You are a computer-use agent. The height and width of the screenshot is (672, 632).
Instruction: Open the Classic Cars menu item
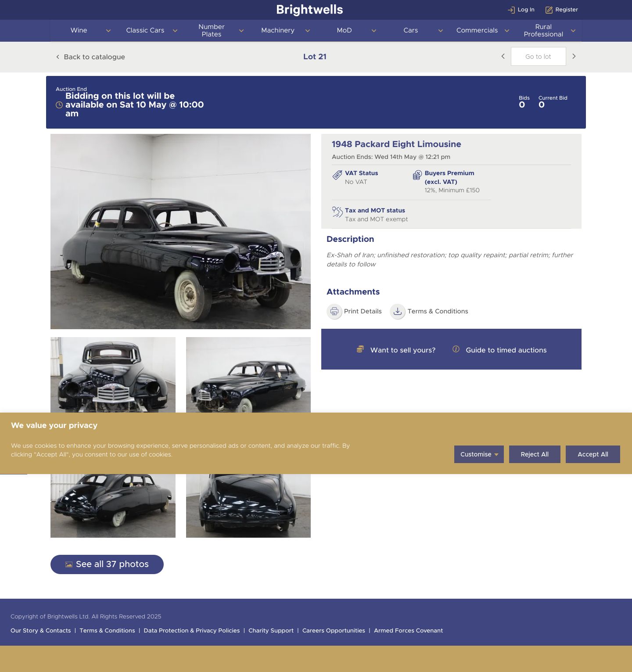pyautogui.click(x=145, y=30)
